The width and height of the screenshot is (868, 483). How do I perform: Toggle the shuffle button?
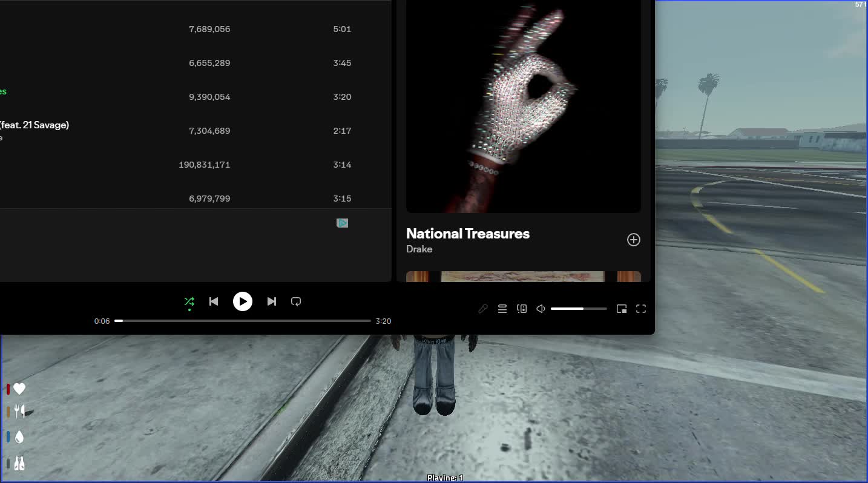[189, 301]
